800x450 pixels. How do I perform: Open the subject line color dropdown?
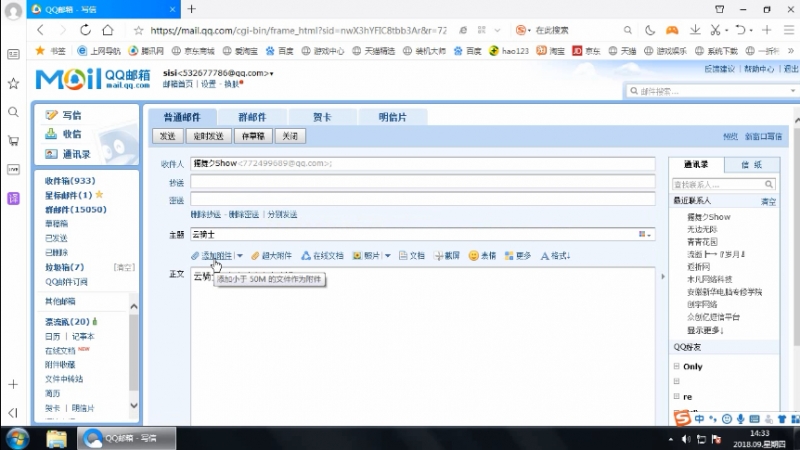point(645,234)
